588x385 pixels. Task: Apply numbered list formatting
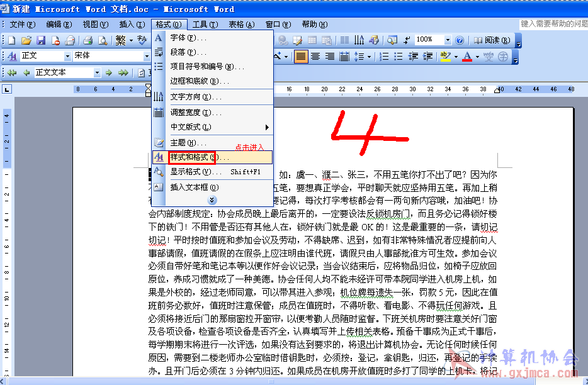[x=383, y=57]
